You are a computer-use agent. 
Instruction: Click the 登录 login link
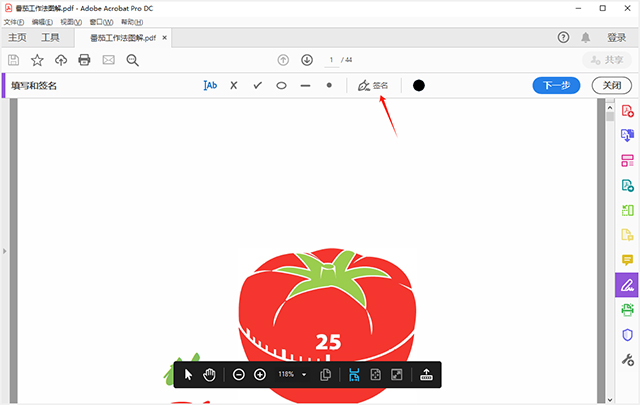pyautogui.click(x=616, y=38)
